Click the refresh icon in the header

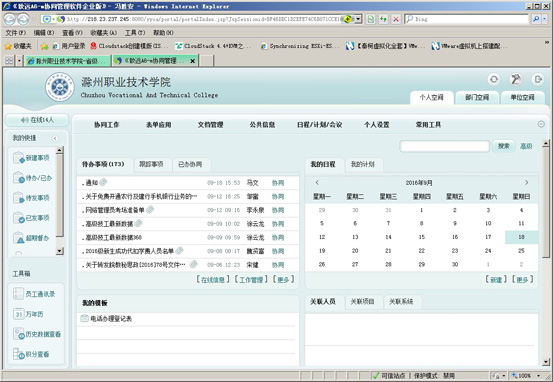pyautogui.click(x=494, y=79)
